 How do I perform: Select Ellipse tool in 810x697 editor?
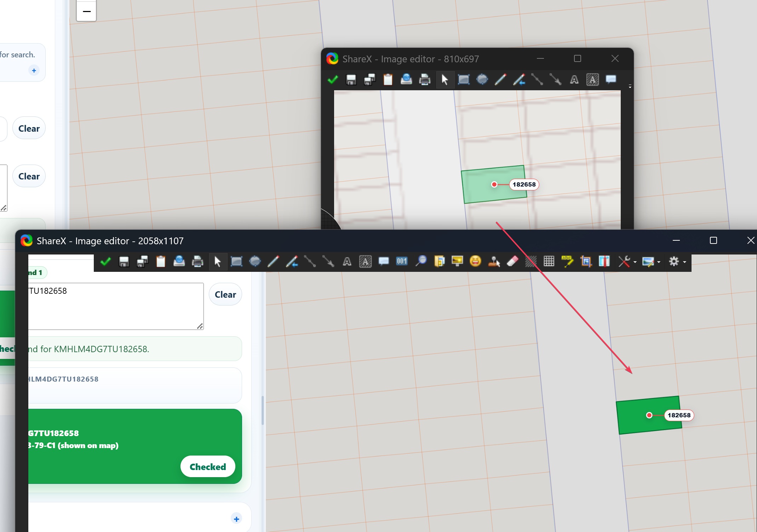coord(482,80)
